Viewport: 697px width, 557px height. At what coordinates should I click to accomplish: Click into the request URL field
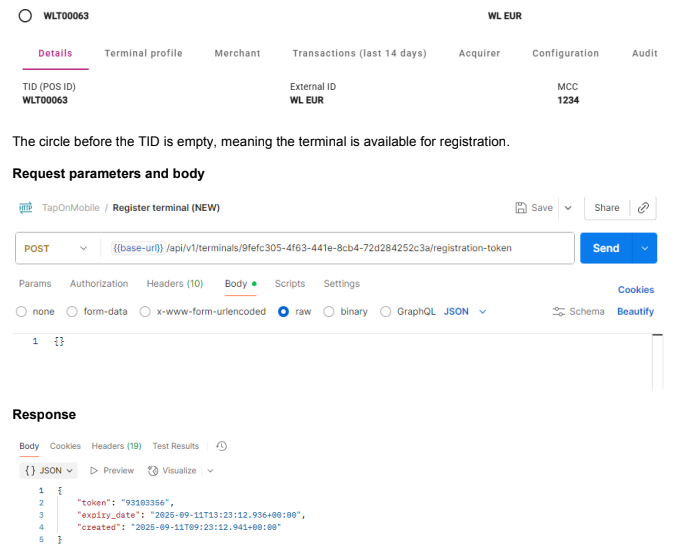pyautogui.click(x=340, y=248)
